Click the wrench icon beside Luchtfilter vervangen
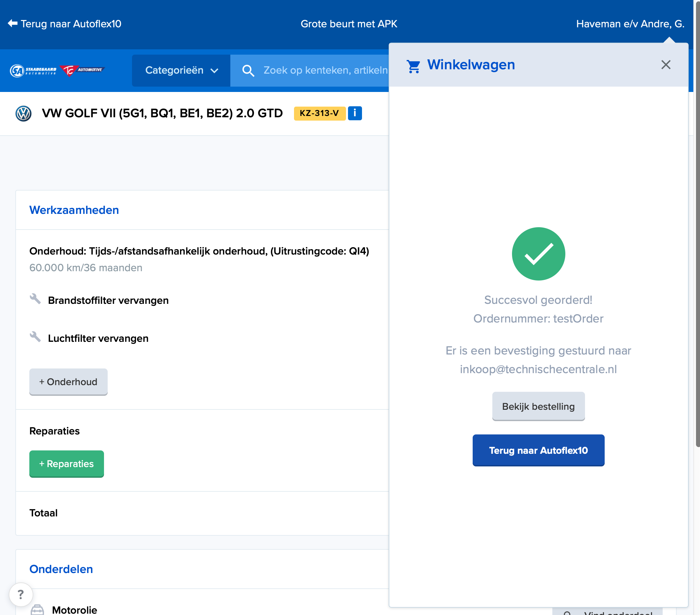Viewport: 700px width, 615px height. coord(35,337)
